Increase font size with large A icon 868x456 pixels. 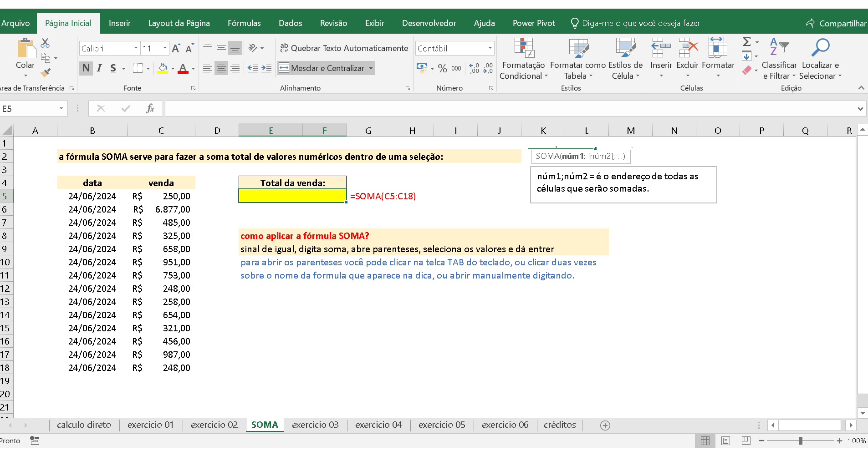pyautogui.click(x=176, y=48)
